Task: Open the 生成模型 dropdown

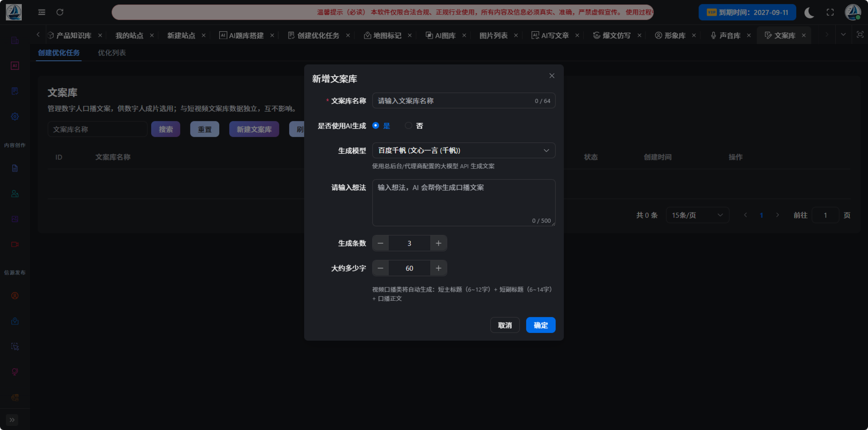Action: pos(464,150)
